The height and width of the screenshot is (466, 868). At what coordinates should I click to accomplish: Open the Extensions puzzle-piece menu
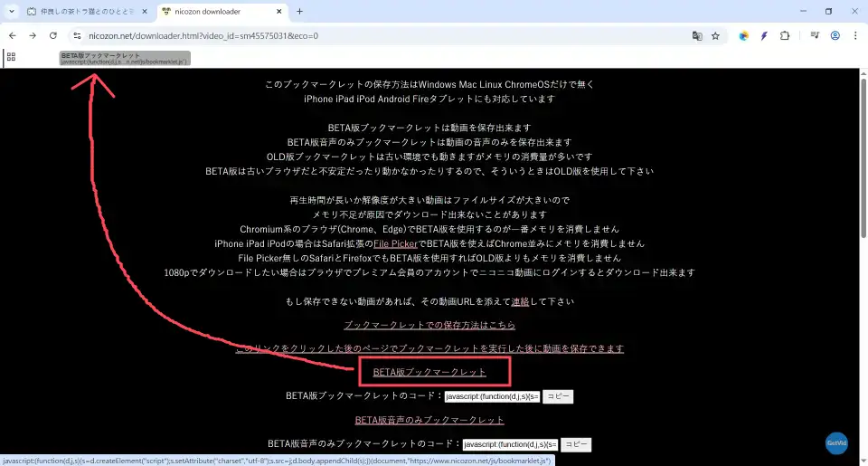pos(784,36)
